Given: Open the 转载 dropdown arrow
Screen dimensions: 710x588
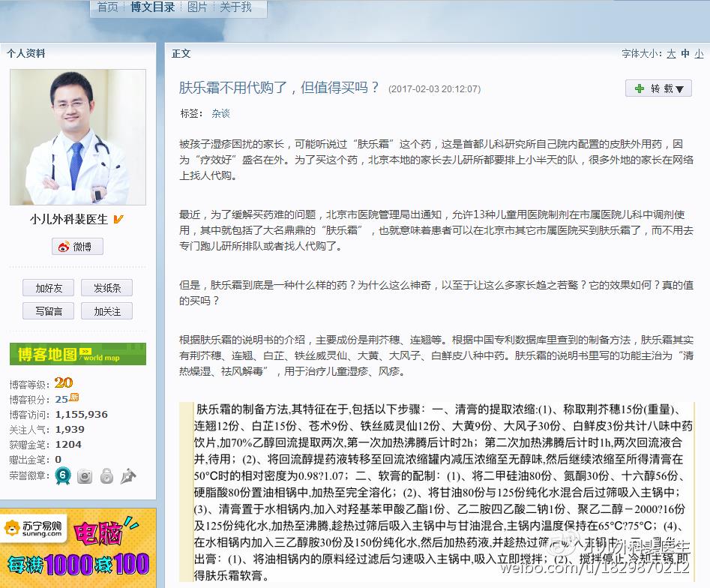Looking at the screenshot, I should [x=680, y=88].
